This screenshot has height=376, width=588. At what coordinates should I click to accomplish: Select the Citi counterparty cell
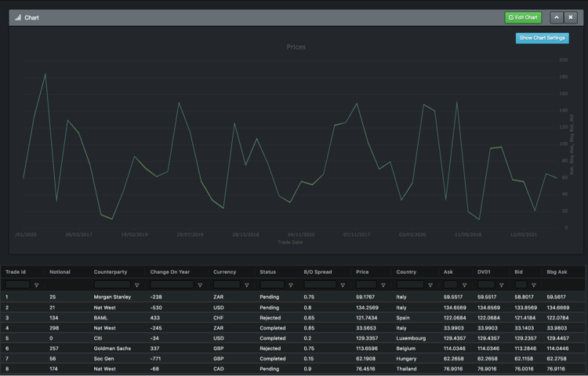tap(98, 338)
